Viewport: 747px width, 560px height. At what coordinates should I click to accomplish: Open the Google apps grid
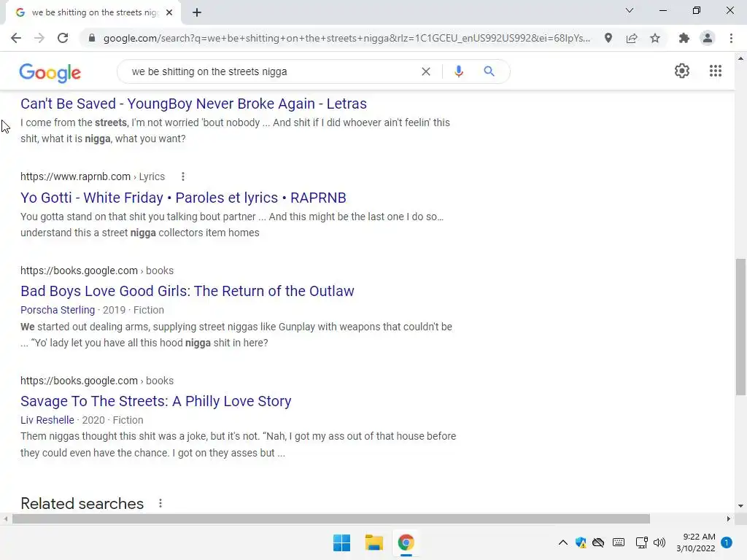click(x=716, y=71)
